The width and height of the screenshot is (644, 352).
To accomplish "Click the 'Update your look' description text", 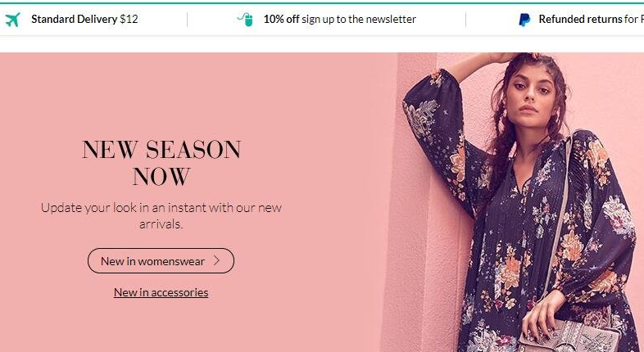I will coord(161,215).
